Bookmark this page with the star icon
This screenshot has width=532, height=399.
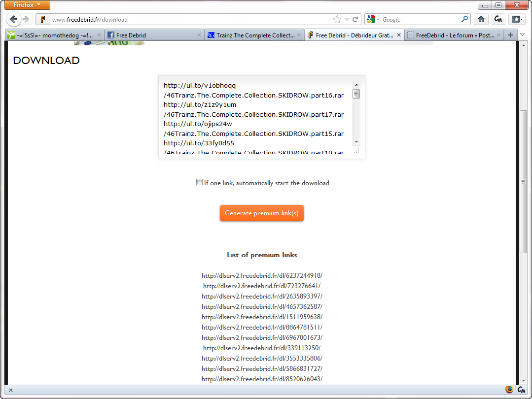point(337,19)
